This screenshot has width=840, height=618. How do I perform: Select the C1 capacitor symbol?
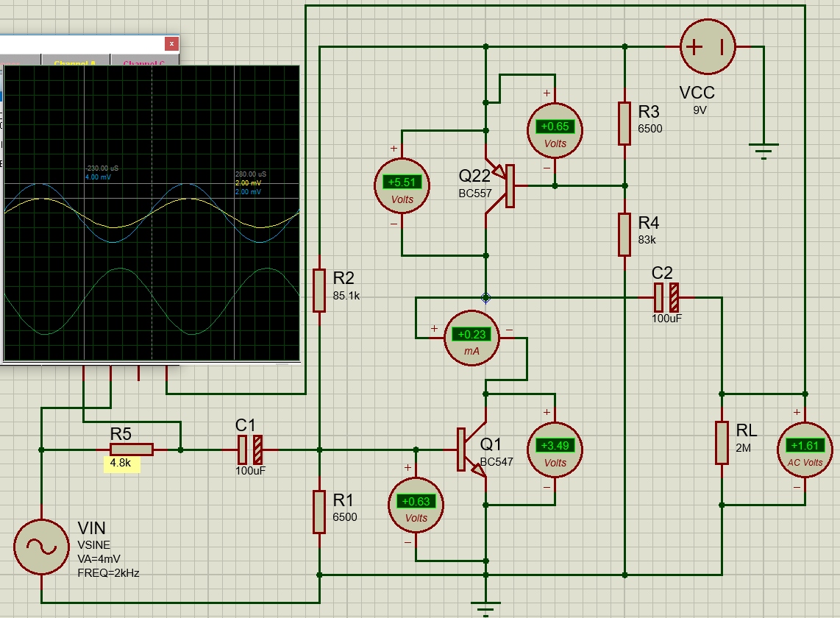[249, 450]
